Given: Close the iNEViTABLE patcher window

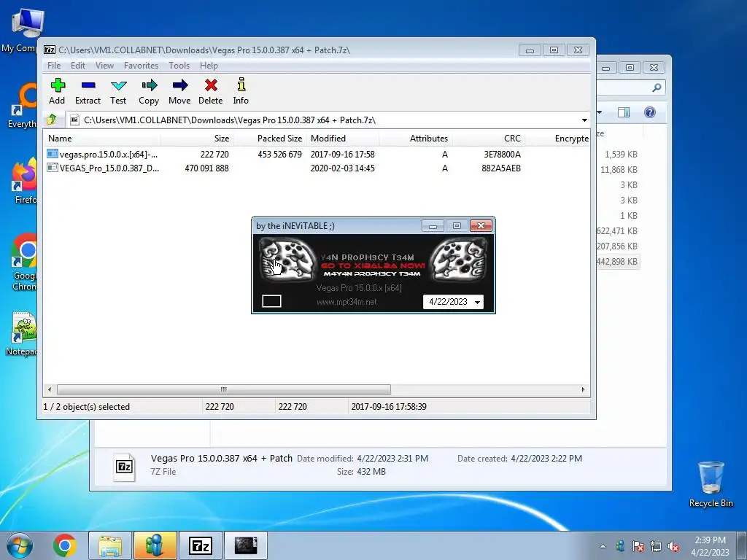Looking at the screenshot, I should coord(481,226).
